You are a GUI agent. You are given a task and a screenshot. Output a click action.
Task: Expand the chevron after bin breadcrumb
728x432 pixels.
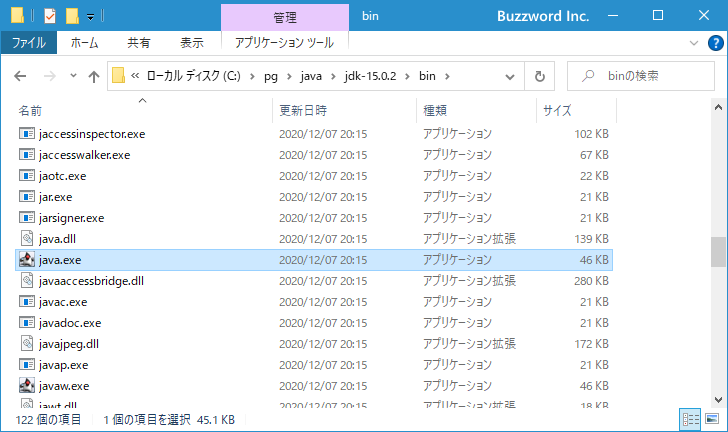447,76
